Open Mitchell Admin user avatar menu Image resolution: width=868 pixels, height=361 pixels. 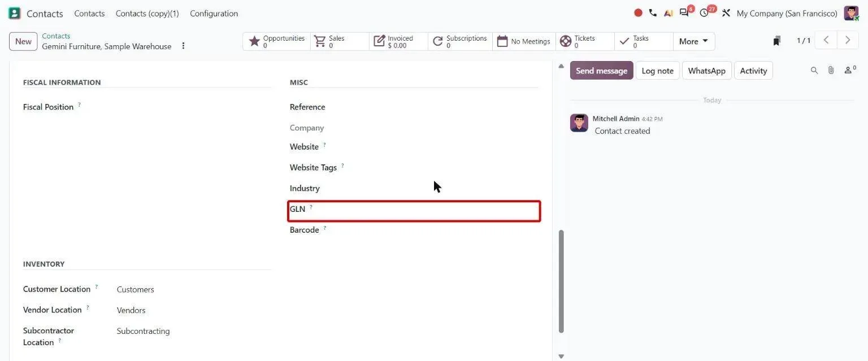pos(851,13)
